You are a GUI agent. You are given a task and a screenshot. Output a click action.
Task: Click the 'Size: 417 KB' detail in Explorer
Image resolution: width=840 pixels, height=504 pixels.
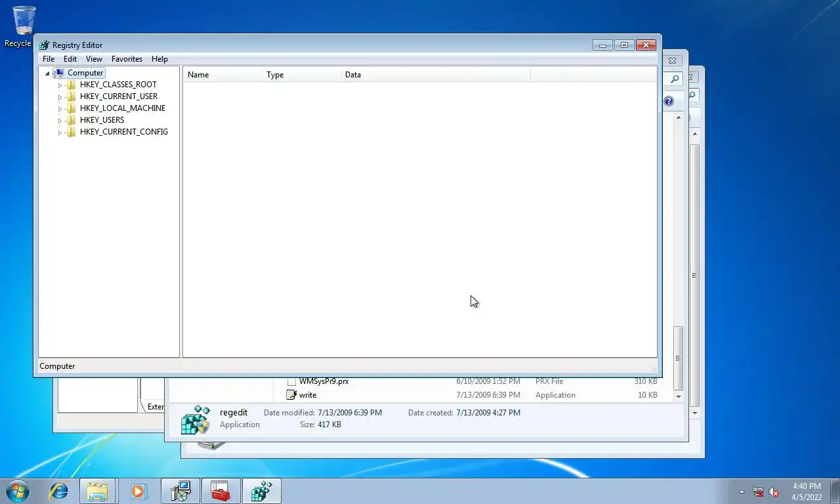(x=320, y=425)
